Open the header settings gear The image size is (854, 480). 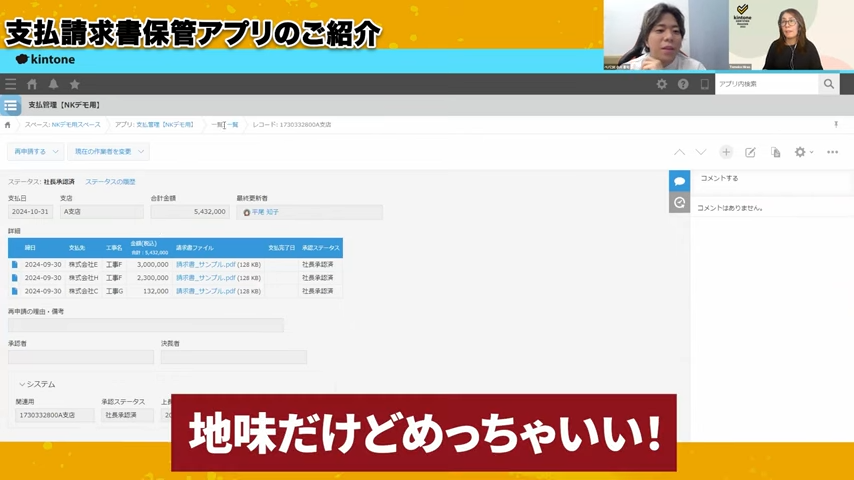(x=662, y=84)
